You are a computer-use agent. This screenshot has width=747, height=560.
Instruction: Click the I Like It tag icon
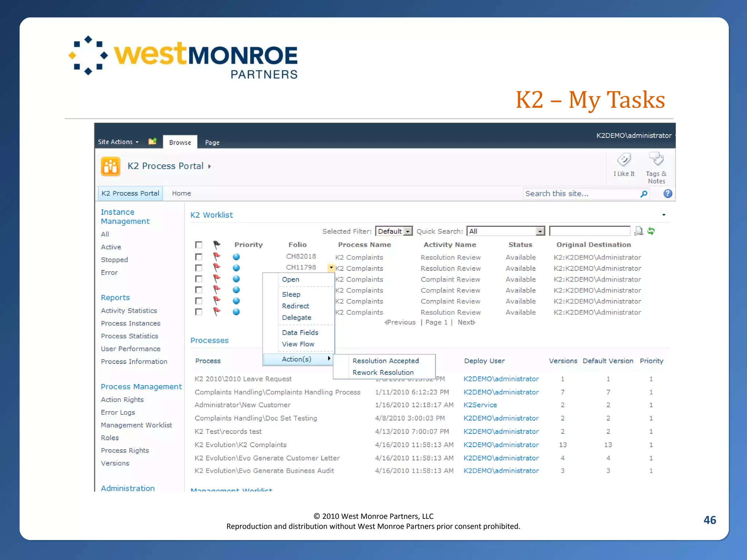(x=624, y=160)
